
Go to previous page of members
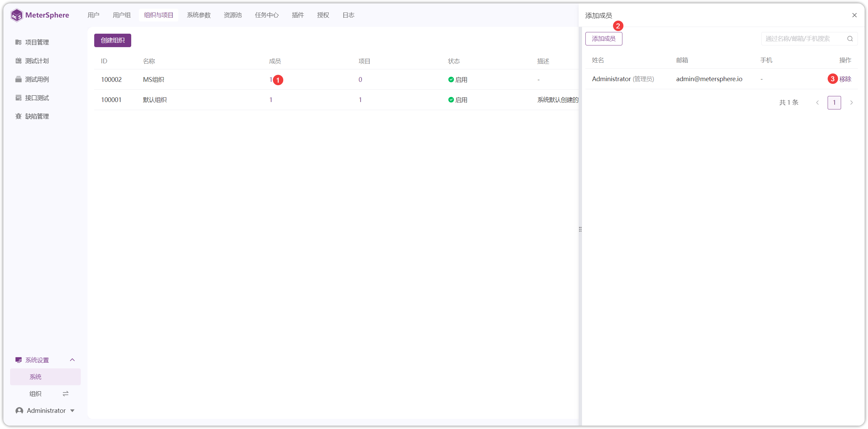pos(818,102)
